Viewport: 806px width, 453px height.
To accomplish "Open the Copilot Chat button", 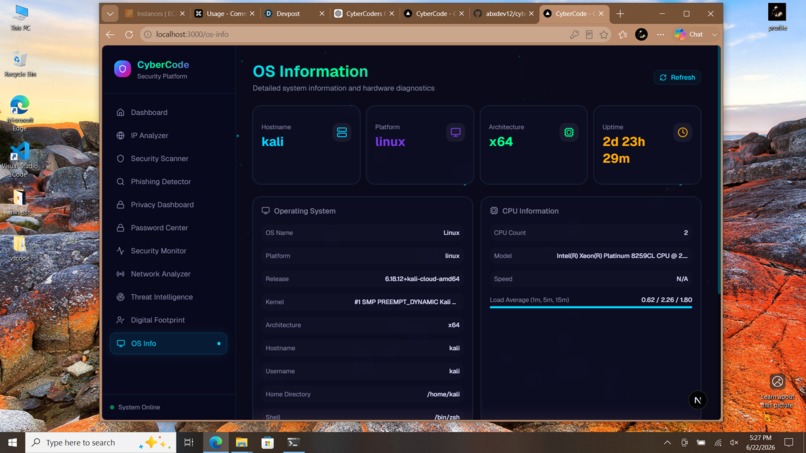I will [x=689, y=34].
